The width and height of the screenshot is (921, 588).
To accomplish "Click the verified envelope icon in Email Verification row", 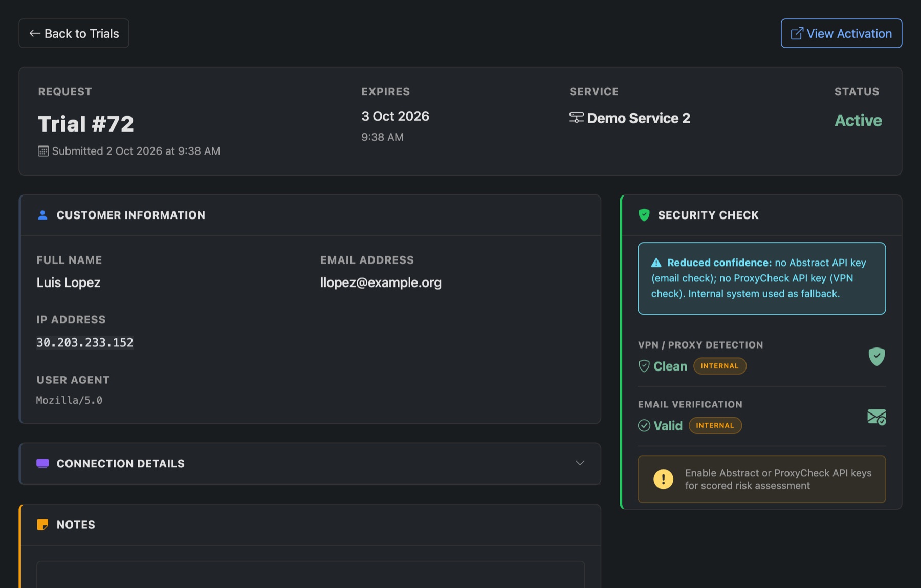I will 876,417.
